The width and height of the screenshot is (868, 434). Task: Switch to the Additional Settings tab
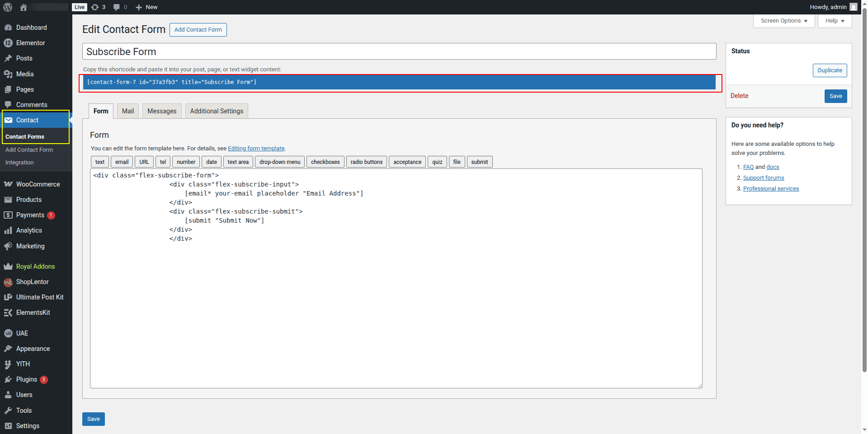[x=217, y=111]
